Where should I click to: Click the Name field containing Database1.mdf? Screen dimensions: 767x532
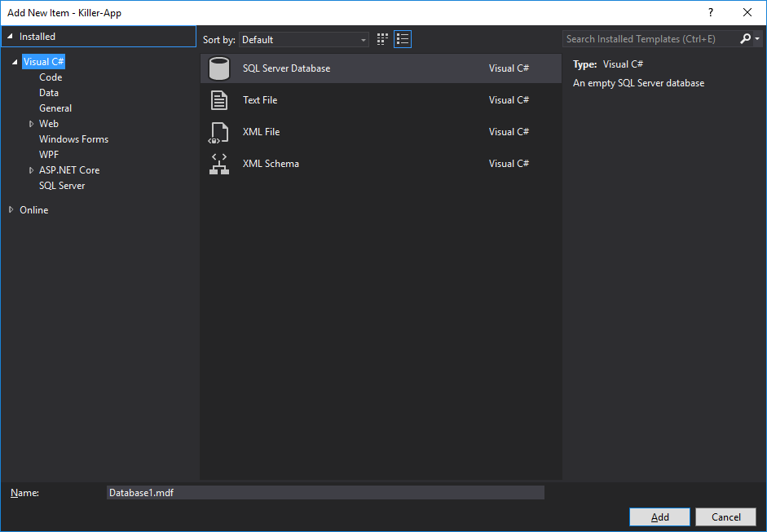325,492
